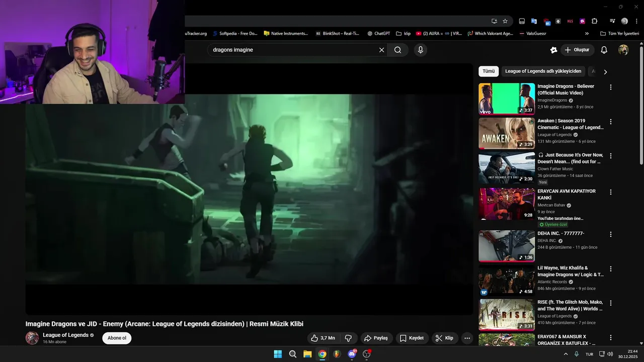Open the Chrome profile avatar

click(624, 21)
